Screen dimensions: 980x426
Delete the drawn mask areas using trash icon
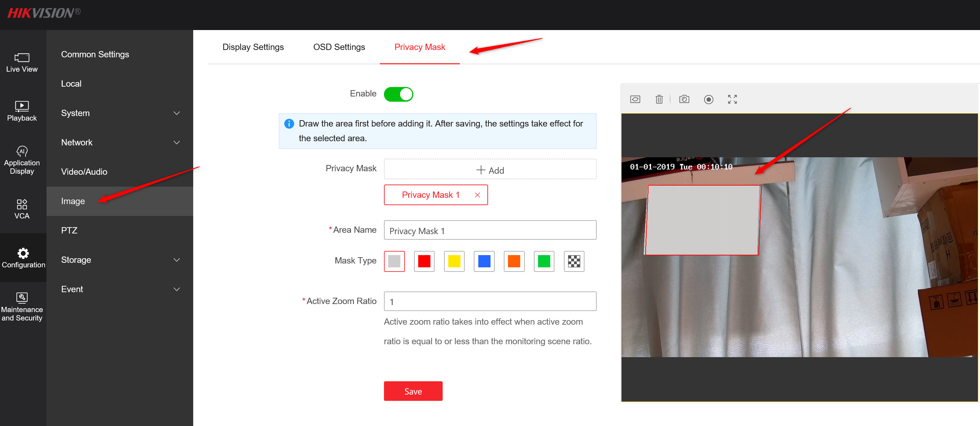click(659, 99)
